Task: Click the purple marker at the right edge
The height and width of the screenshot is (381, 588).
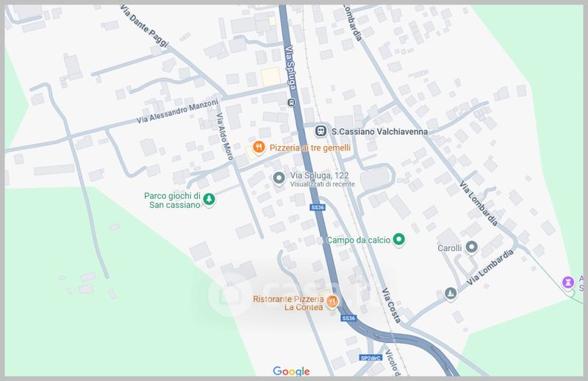Action: 567,282
